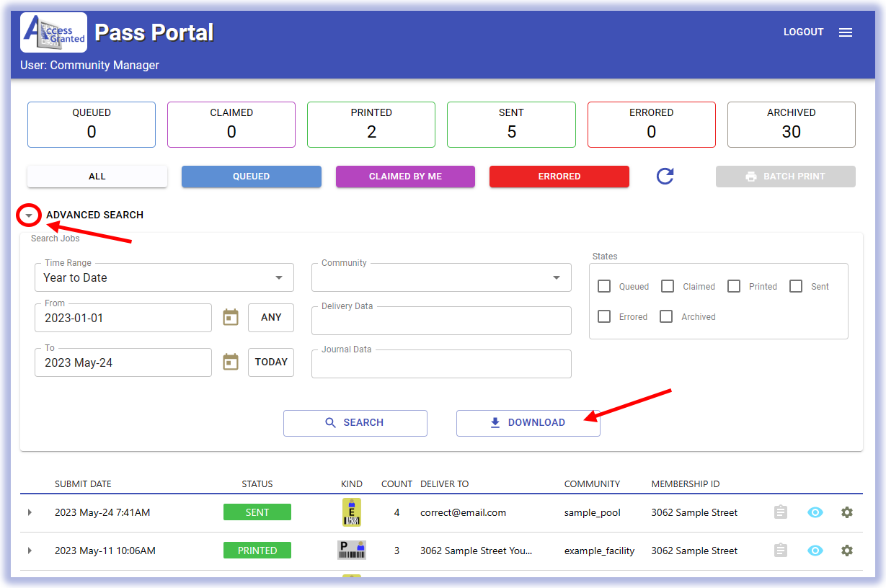Click the KIND column header
This screenshot has height=588, width=886.
[352, 484]
